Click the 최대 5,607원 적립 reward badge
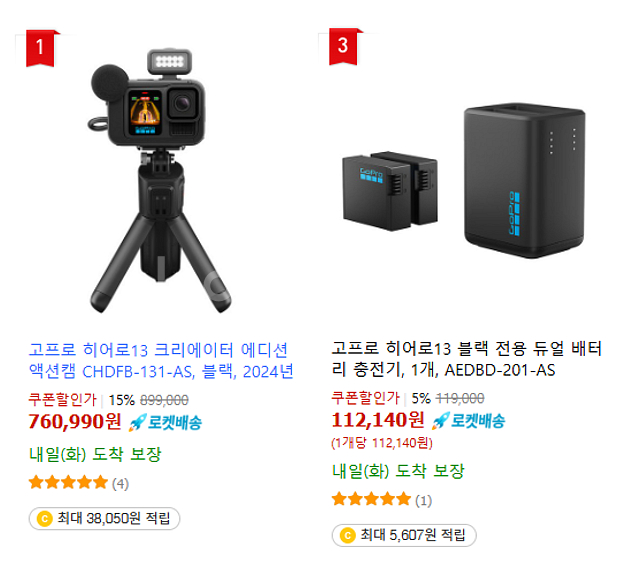 404,535
